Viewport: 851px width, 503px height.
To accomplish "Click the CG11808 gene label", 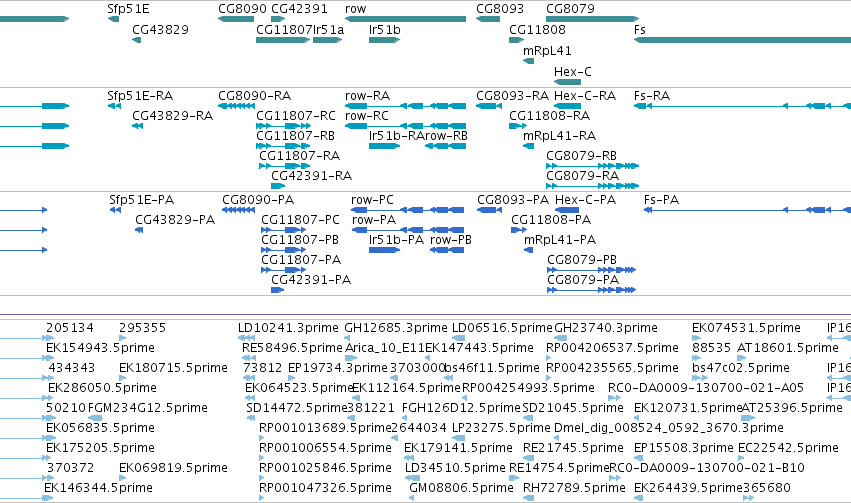I will 537,29.
